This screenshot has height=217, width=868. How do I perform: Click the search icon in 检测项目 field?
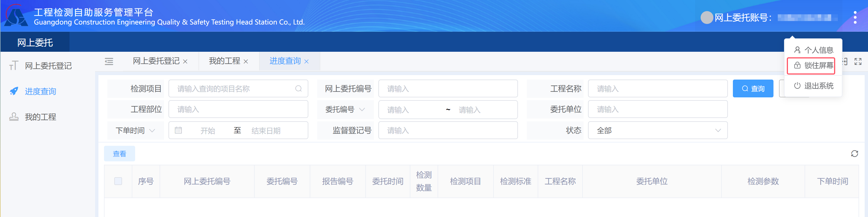click(298, 89)
